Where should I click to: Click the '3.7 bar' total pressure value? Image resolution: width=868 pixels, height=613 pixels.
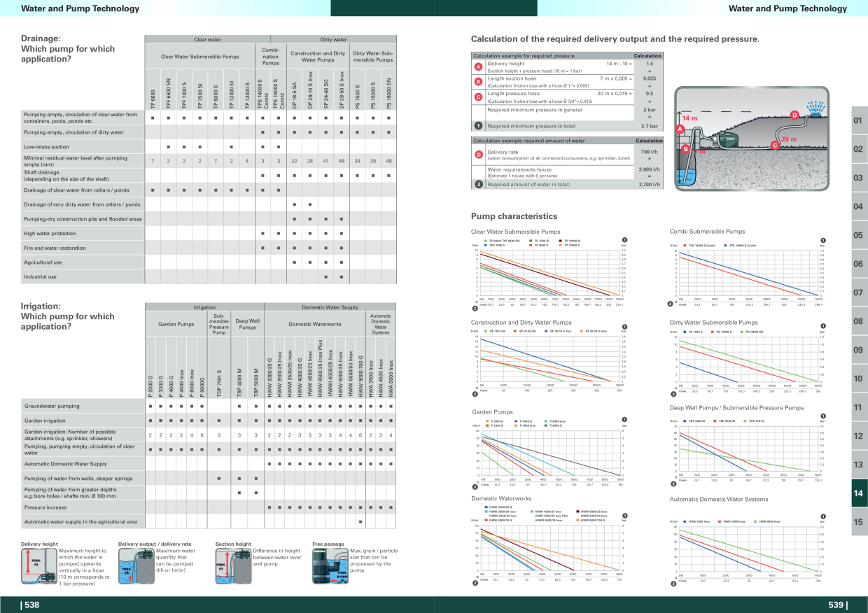pos(649,126)
